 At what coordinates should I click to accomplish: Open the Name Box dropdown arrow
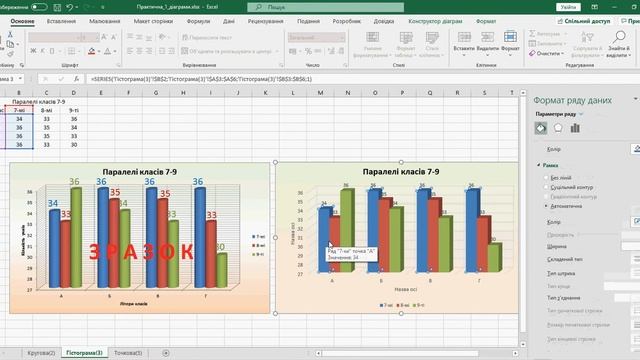[20, 79]
